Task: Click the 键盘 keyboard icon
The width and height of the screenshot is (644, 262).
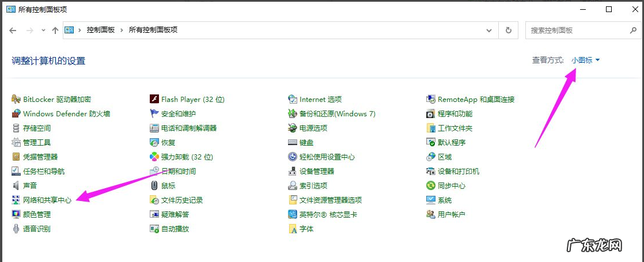Action: pos(293,142)
